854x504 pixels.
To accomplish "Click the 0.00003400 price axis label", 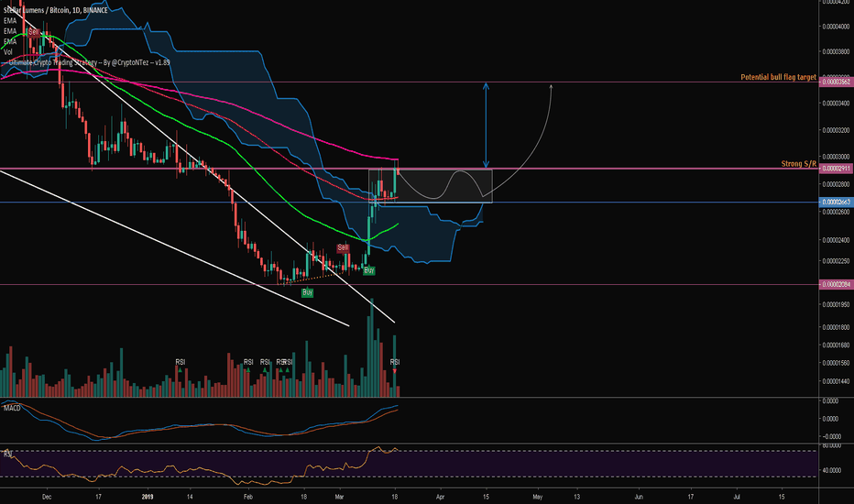I will pyautogui.click(x=836, y=104).
